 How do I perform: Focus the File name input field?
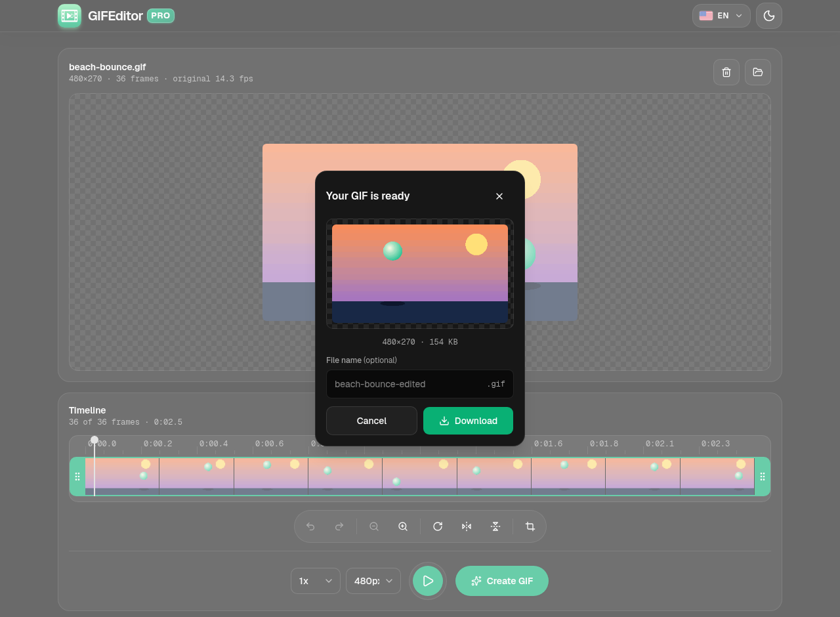(420, 384)
